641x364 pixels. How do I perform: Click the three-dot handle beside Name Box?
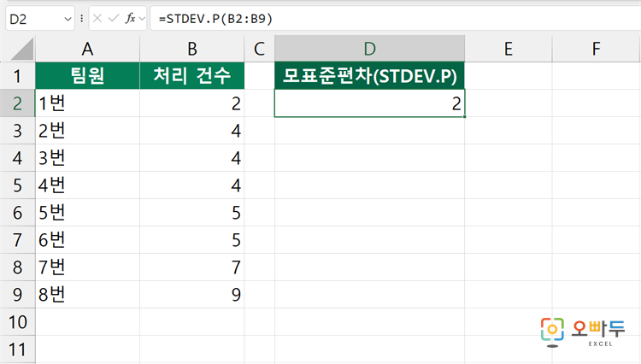click(x=82, y=19)
